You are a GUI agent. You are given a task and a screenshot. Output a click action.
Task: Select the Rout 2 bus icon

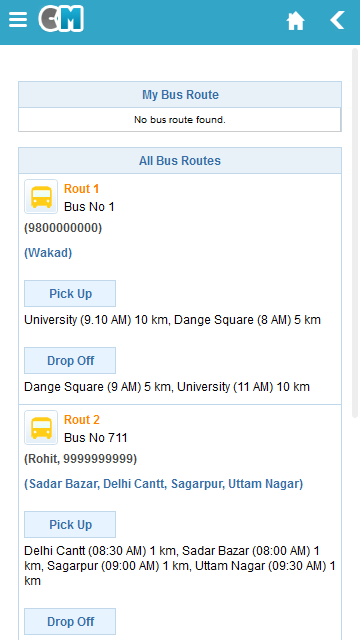click(x=41, y=427)
